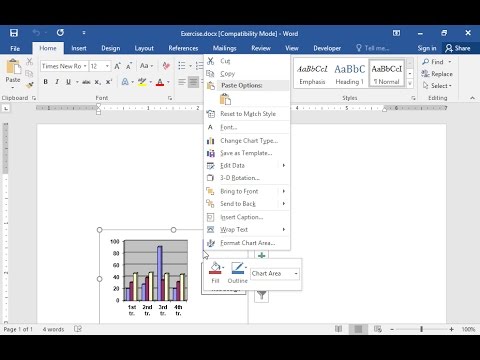Open Edit Data submenu in context menu
480x360 pixels.
pyautogui.click(x=247, y=165)
